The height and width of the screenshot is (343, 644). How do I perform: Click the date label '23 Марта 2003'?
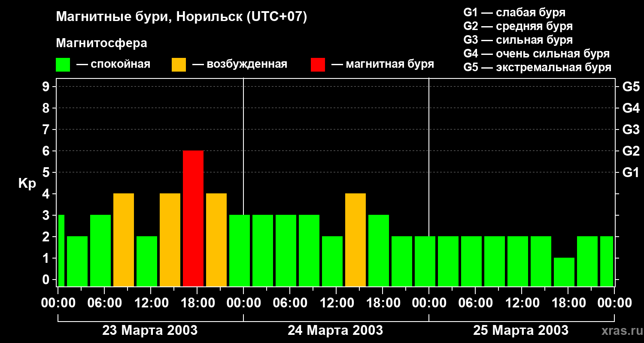click(x=150, y=330)
